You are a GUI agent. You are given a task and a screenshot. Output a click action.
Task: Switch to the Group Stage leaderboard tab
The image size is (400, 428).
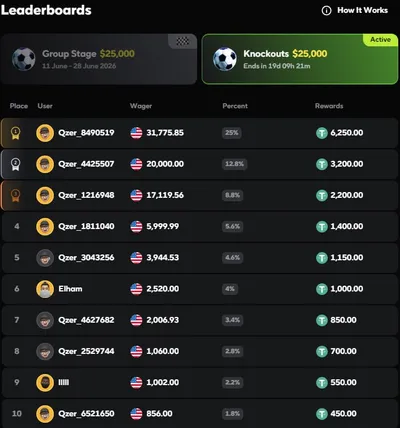tap(99, 59)
